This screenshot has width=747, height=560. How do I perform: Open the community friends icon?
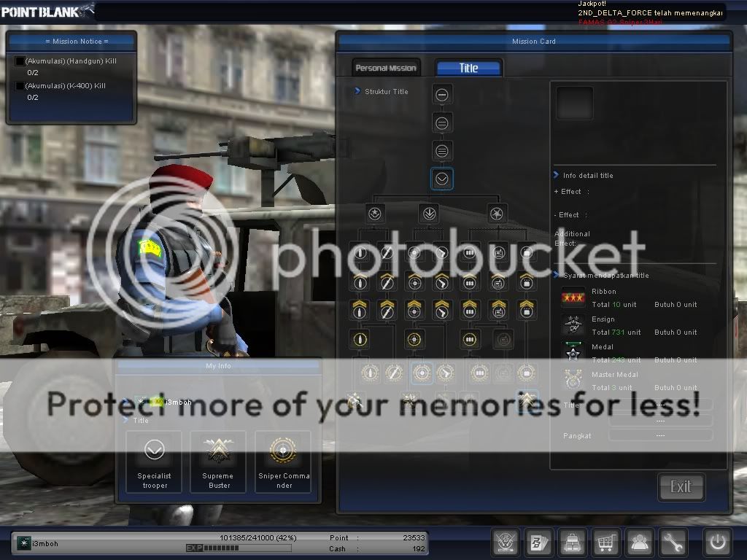[x=639, y=542]
